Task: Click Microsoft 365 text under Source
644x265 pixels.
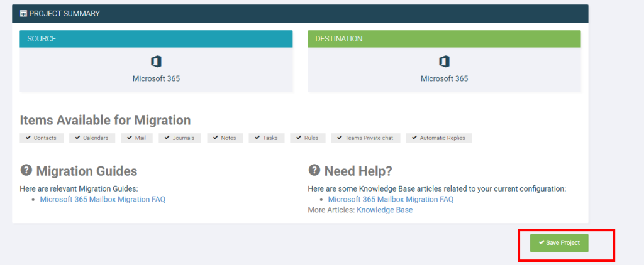Action: coord(156,78)
